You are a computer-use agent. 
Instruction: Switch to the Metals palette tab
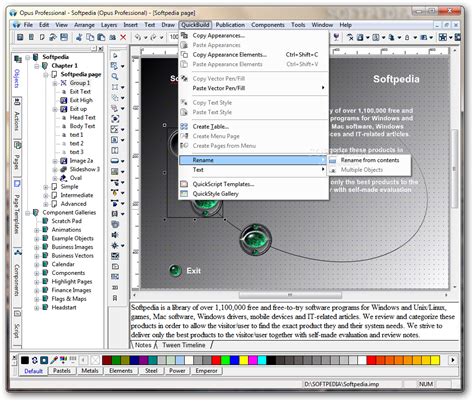coord(90,371)
